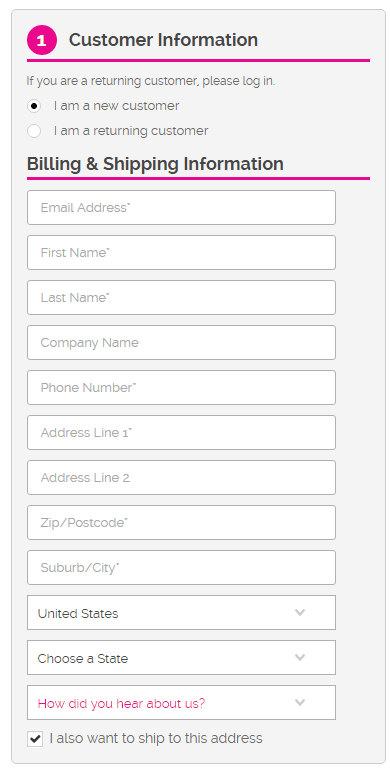Click the Customer Information heading
Image resolution: width=390 pixels, height=774 pixels.
163,39
